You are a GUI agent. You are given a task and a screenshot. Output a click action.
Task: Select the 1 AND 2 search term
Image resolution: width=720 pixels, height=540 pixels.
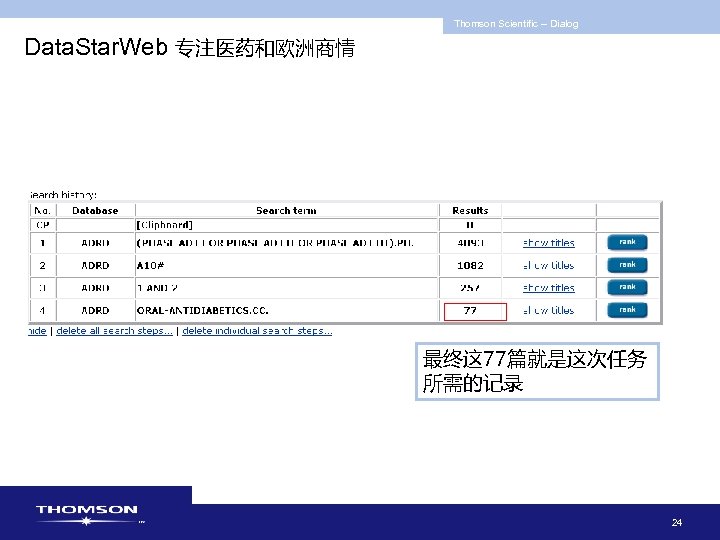157,288
